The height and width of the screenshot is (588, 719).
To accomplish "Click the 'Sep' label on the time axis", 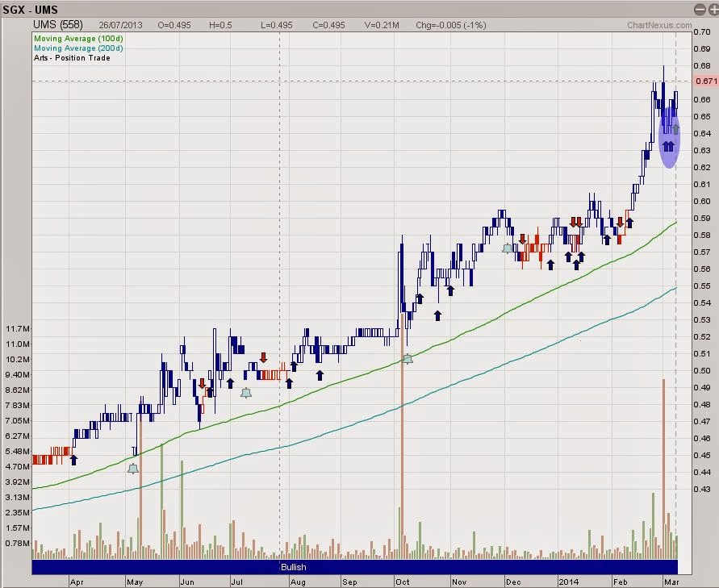I will click(349, 582).
